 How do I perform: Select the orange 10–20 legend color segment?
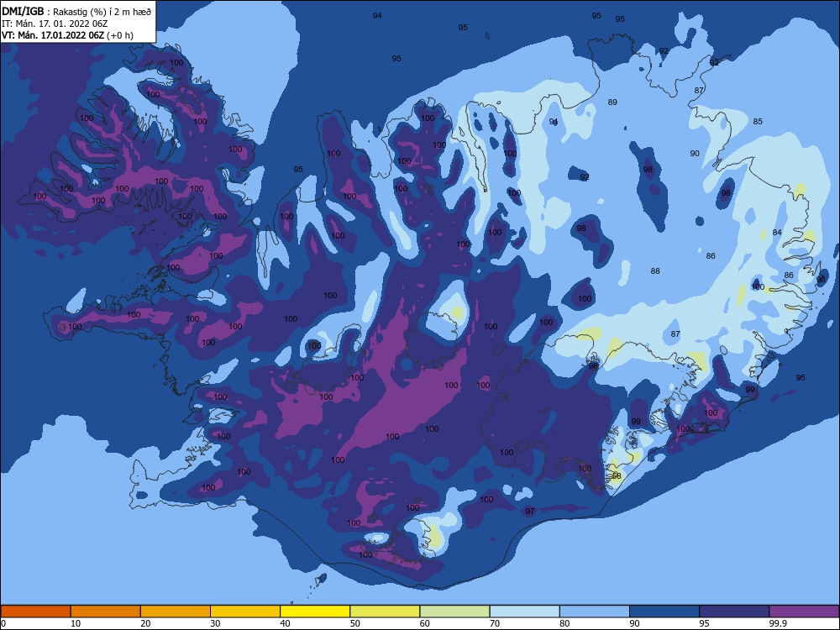106,612
